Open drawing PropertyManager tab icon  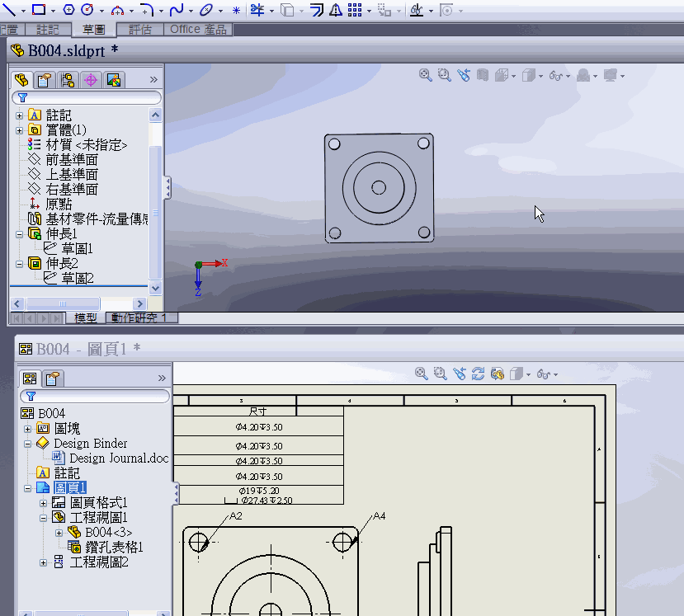point(53,379)
